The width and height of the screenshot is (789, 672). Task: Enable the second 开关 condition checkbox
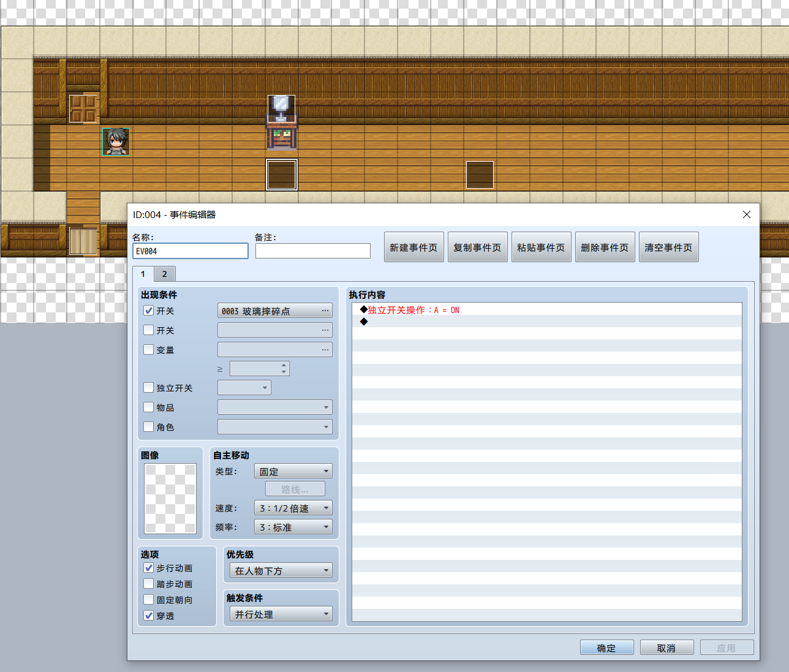(x=149, y=330)
